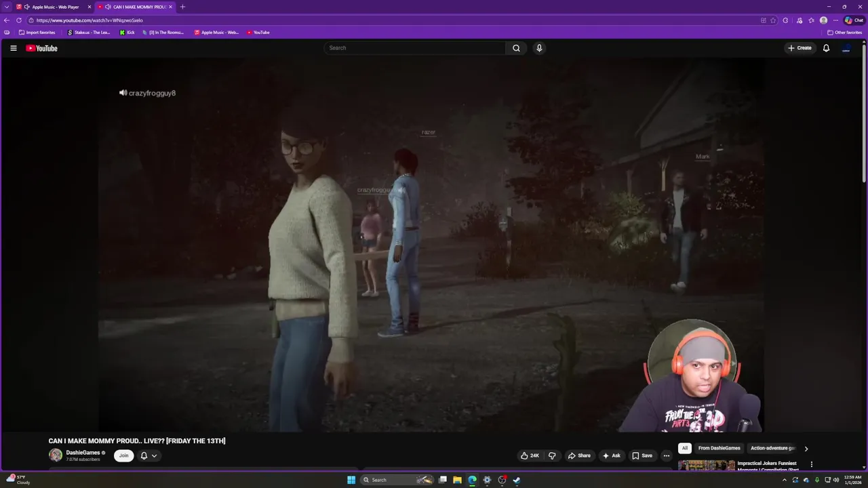The width and height of the screenshot is (868, 488).
Task: Save the video to a playlist
Action: coord(642,455)
